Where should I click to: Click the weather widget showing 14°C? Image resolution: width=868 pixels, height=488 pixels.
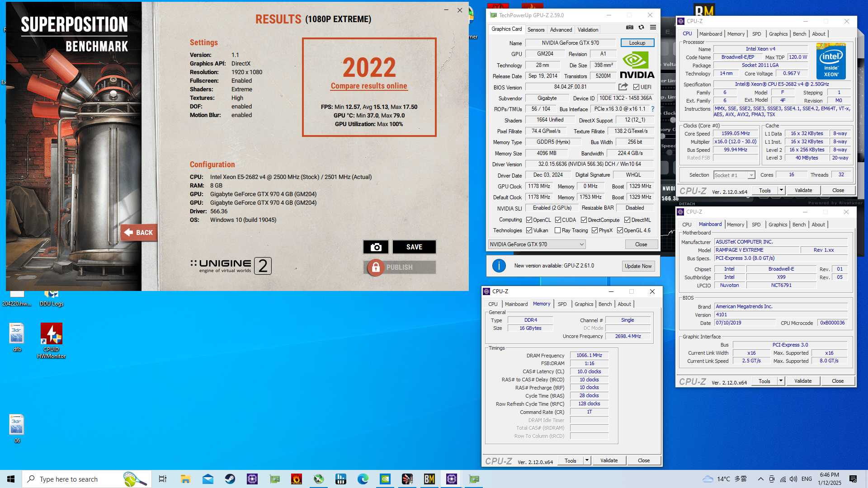pyautogui.click(x=724, y=479)
